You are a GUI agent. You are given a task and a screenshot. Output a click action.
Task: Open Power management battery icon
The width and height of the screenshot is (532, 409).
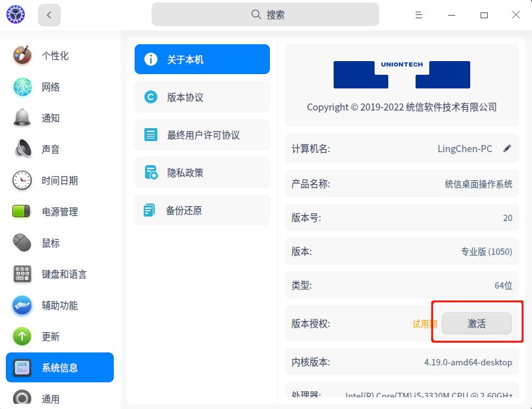pyautogui.click(x=21, y=211)
